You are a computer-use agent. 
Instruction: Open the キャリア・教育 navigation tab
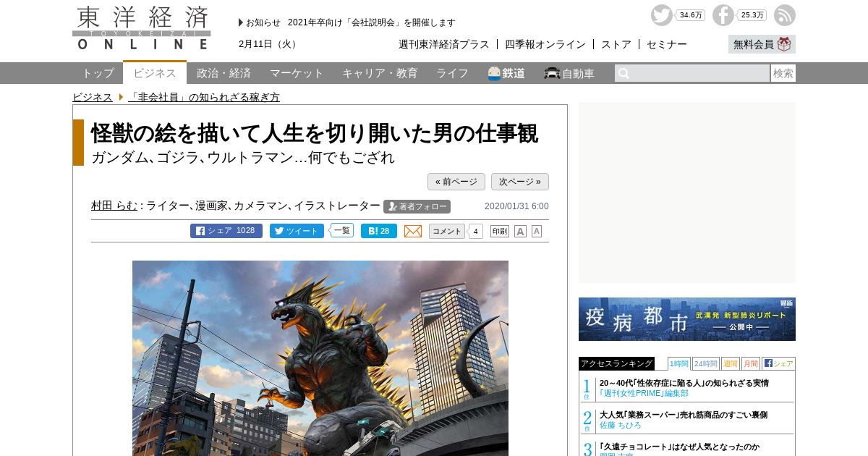[380, 73]
